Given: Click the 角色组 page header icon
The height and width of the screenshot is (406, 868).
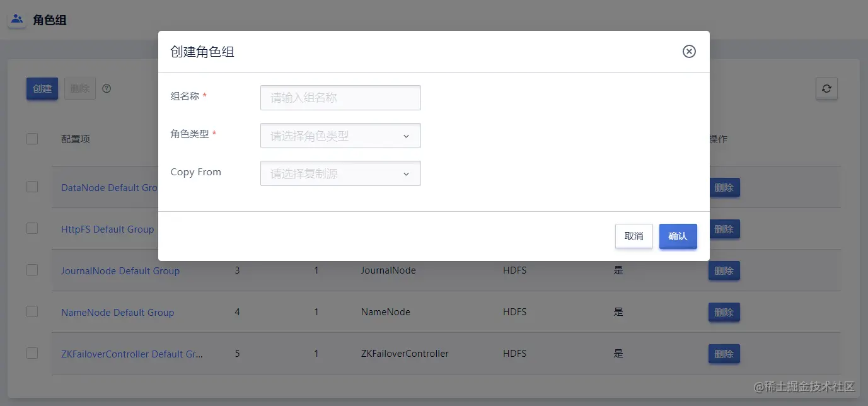Looking at the screenshot, I should pos(17,20).
